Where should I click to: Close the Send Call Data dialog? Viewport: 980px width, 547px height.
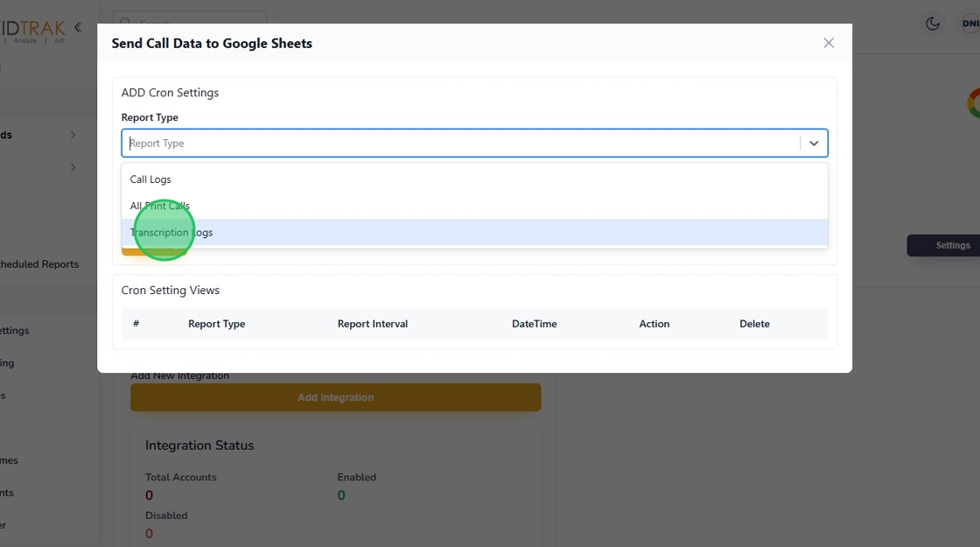829,43
